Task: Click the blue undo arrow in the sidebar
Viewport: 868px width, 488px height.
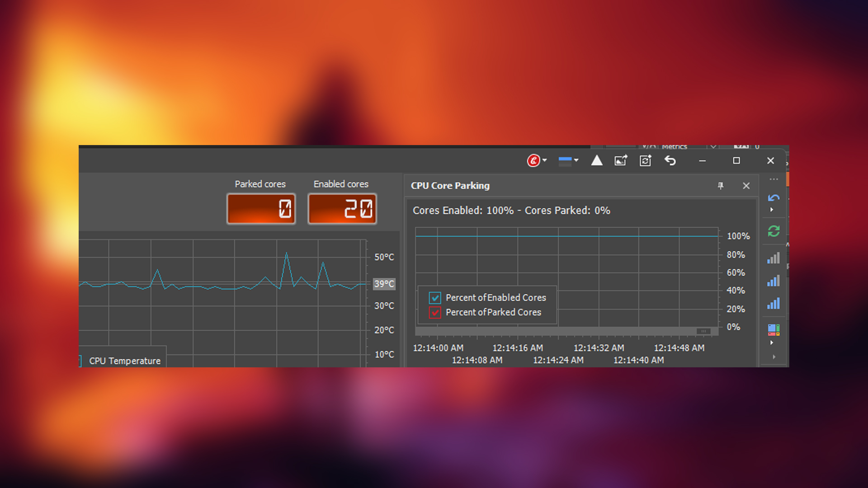Action: [774, 198]
